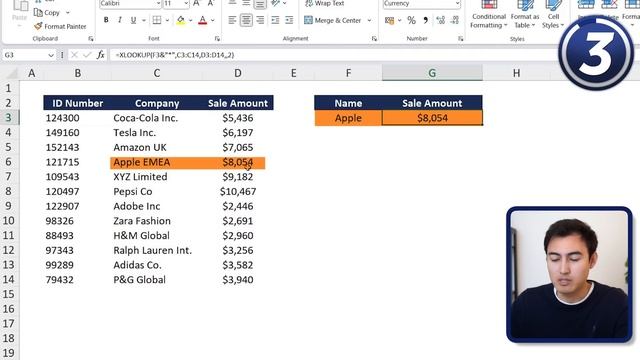Click Increase Decimal icon

[x=440, y=20]
